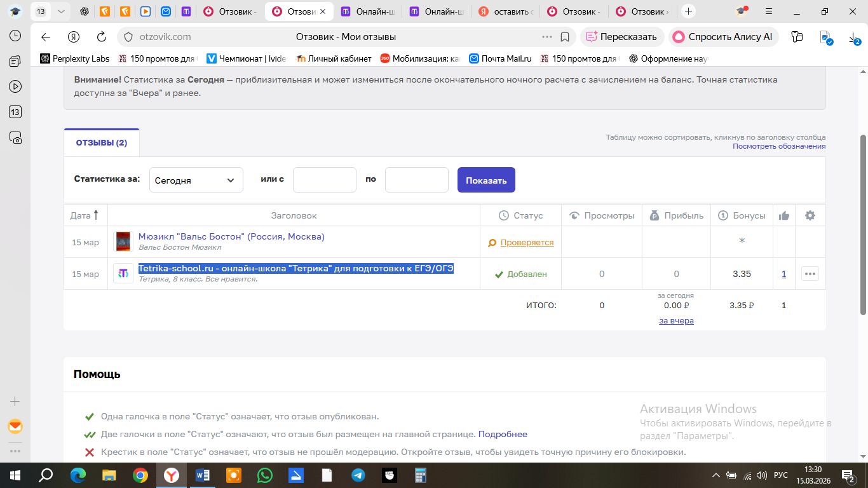Viewport: 868px width, 488px height.
Task: Select the "ОТЗЫВЫ (2)" tab
Action: tap(102, 143)
